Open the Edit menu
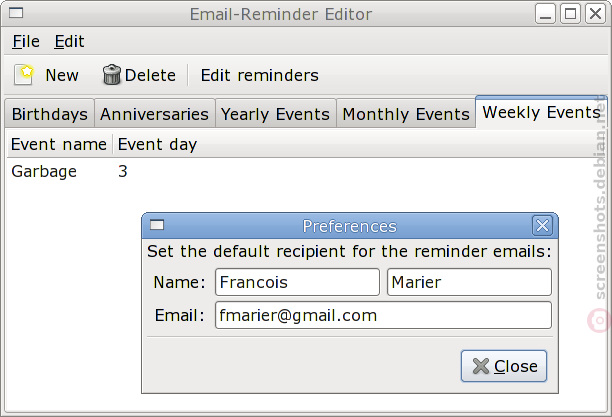This screenshot has height=417, width=612. tap(69, 41)
